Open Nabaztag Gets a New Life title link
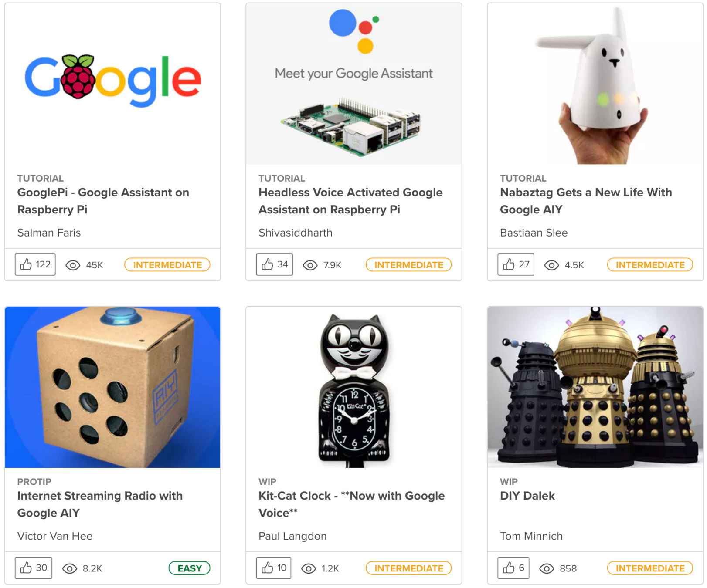 click(x=586, y=201)
